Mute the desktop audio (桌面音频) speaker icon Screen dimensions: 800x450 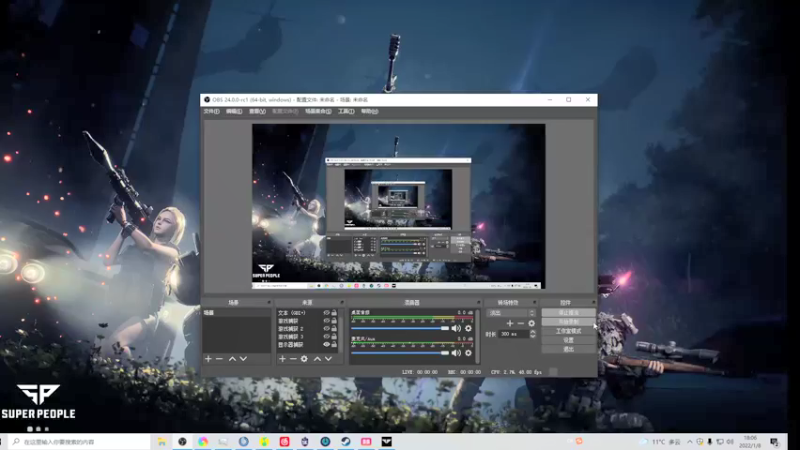click(x=456, y=329)
